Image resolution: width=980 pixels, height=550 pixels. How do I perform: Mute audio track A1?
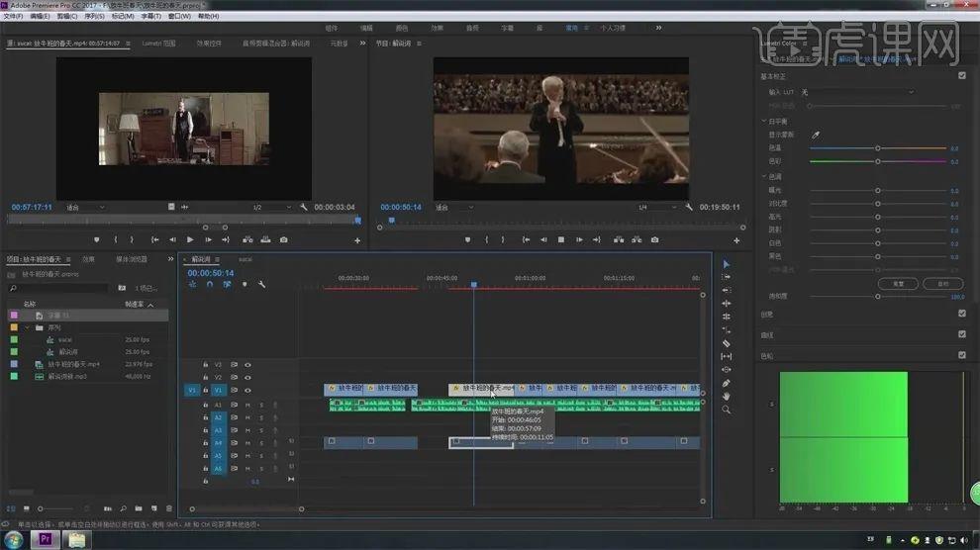point(248,406)
